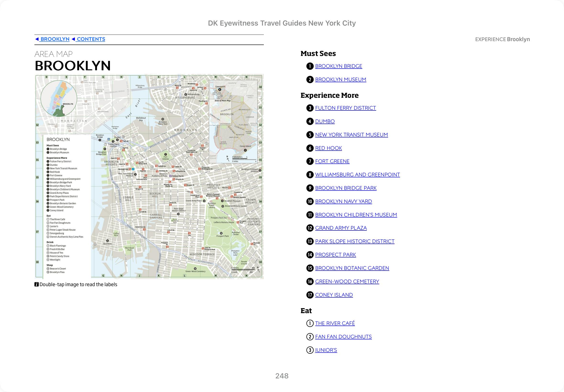Open the DUMBO link
The image size is (564, 392).
point(325,121)
